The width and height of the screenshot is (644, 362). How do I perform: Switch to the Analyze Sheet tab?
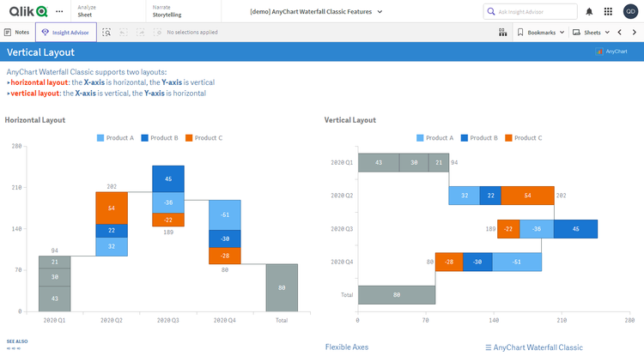tap(86, 11)
